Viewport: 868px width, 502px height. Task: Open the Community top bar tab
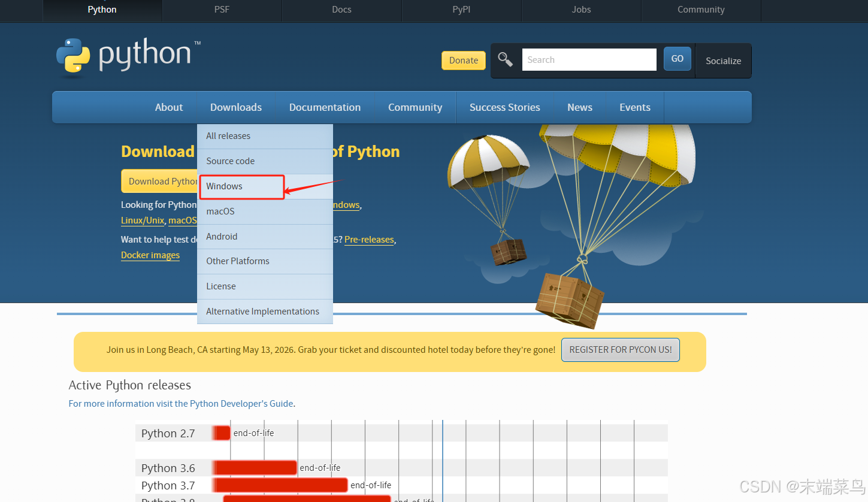(701, 10)
